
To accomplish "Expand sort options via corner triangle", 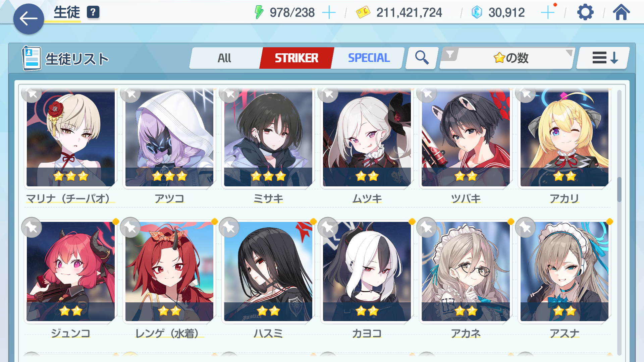I will 569,52.
